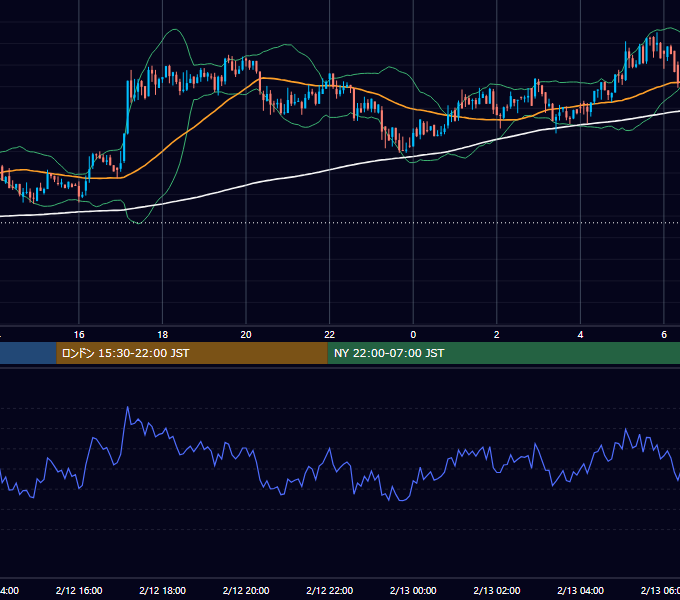This screenshot has height=600, width=680.
Task: Click hour label 4 on chart axis
Action: point(580,335)
